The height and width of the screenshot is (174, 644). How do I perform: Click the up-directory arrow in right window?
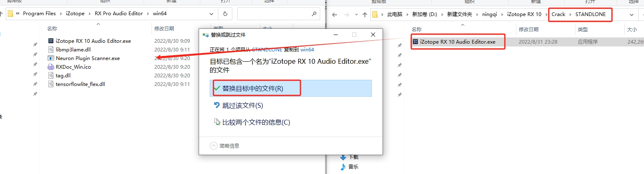pos(364,15)
